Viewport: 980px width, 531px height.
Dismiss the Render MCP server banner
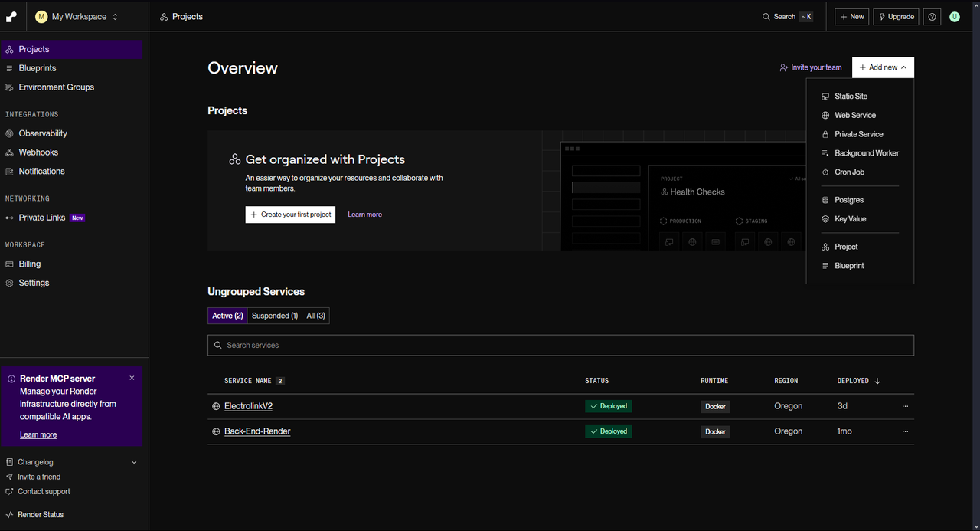[x=132, y=378]
